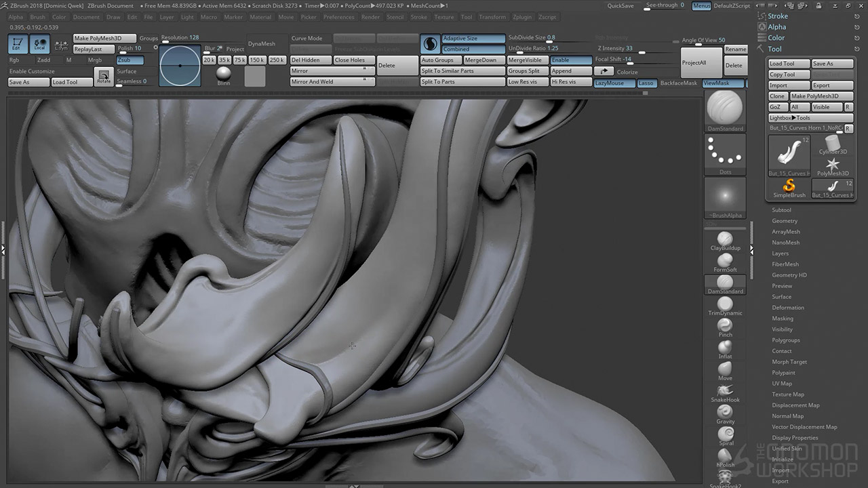Expand the Subtool section
868x488 pixels.
[x=781, y=210]
